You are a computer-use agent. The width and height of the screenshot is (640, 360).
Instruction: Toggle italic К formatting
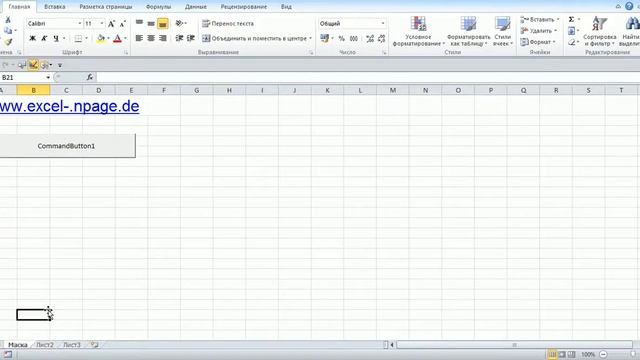44,38
